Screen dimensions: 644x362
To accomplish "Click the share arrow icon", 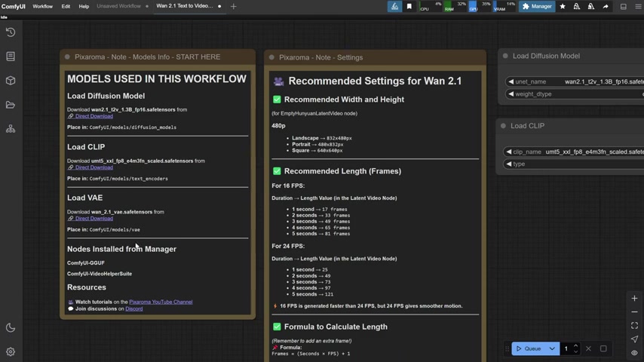I will pos(606,6).
